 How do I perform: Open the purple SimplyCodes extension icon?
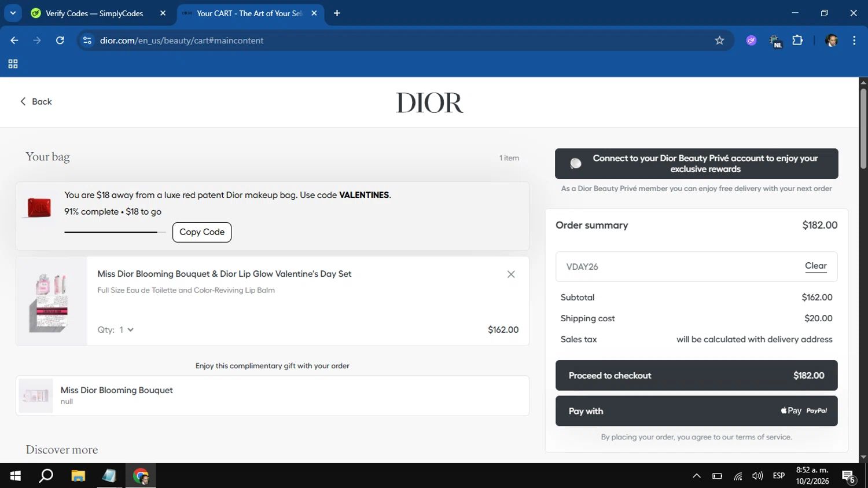751,41
